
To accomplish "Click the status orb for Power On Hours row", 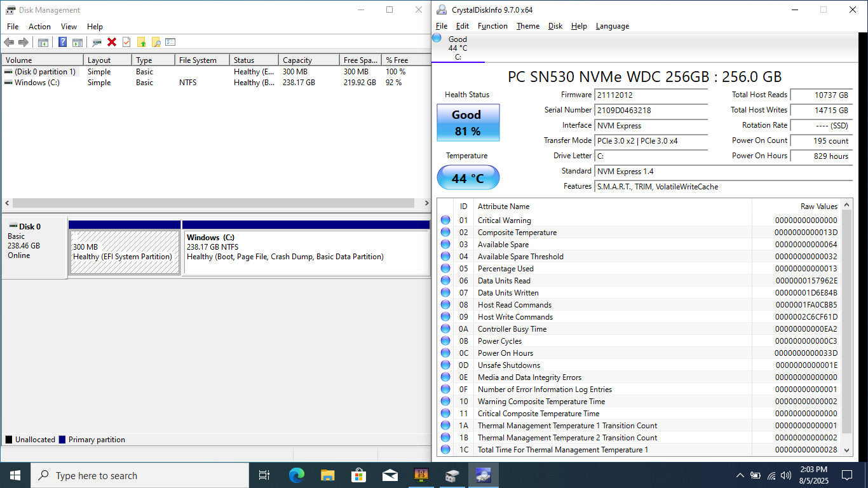I will click(x=445, y=353).
